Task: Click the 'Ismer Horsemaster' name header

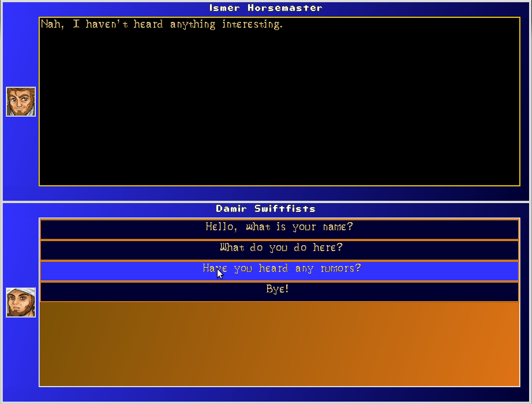Action: (x=265, y=8)
